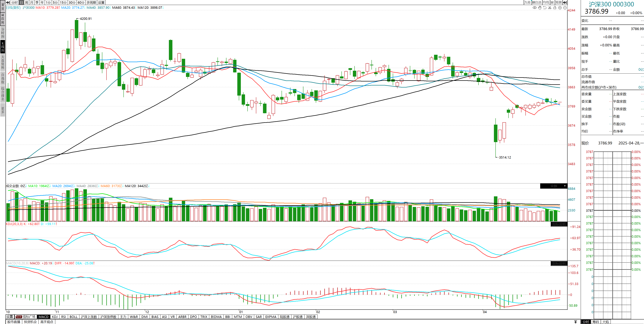Switch to 月 monthly period
This screenshot has height=324, width=644.
pos(32,2)
